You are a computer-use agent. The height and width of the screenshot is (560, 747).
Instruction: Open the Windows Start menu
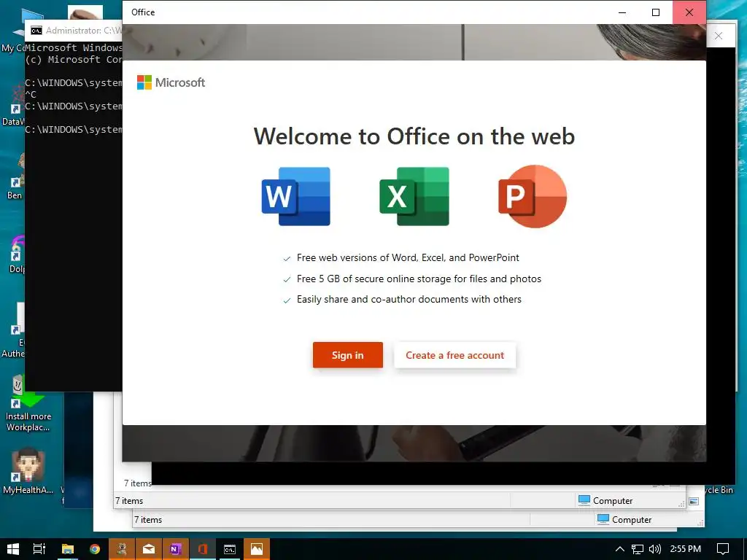[13, 549]
